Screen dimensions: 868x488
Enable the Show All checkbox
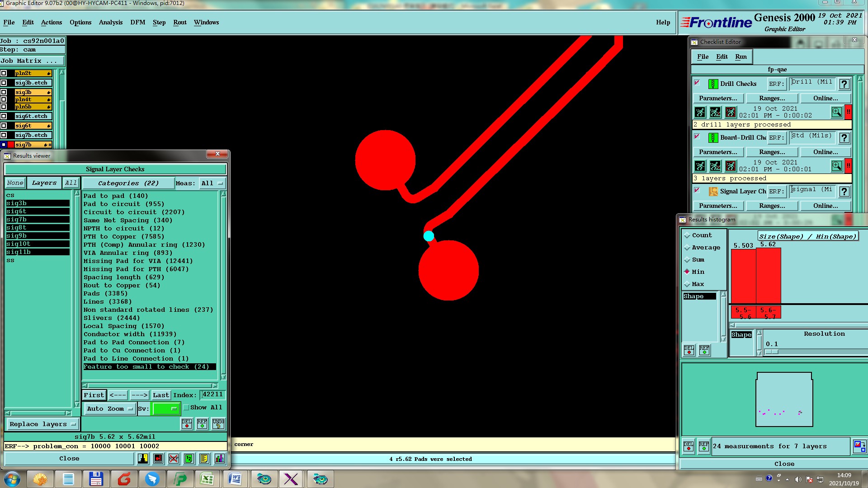click(x=186, y=408)
